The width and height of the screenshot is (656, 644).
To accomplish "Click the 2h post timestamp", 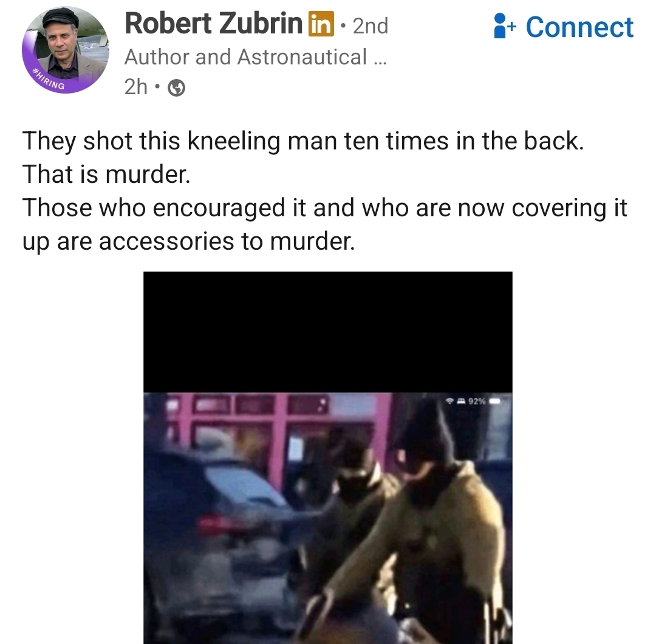I will (x=135, y=87).
